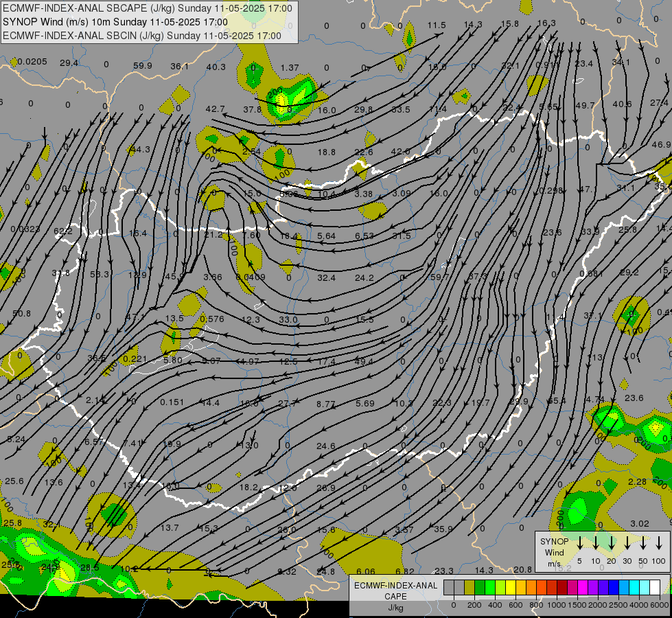The width and height of the screenshot is (672, 618).
Task: Click the map value 0.0205
Action: [32, 62]
